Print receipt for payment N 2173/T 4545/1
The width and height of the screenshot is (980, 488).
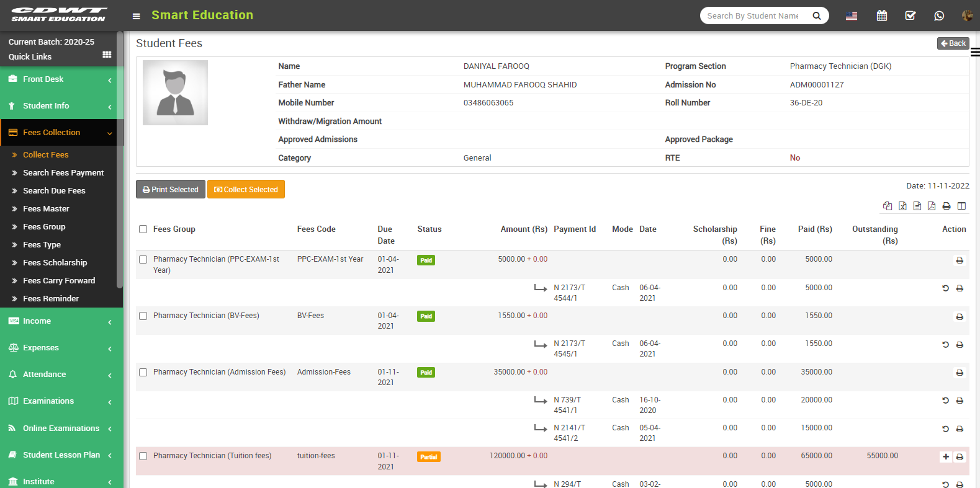click(960, 345)
